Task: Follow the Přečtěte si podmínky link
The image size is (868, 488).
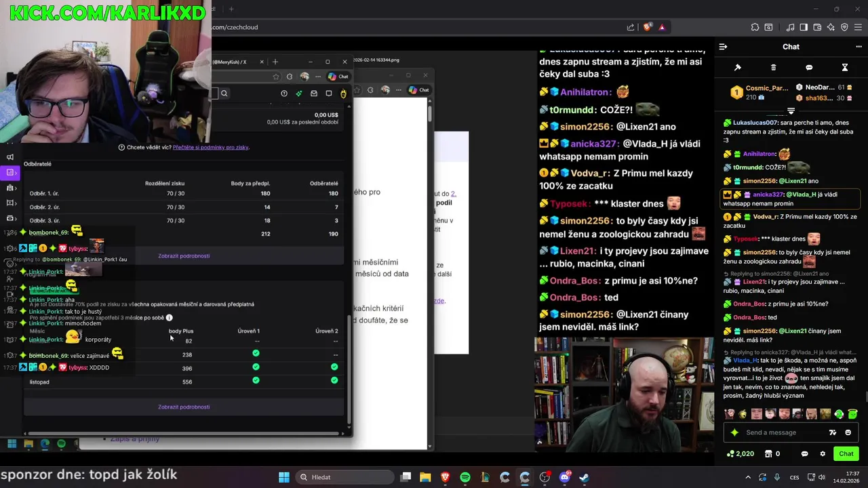Action: (x=210, y=147)
